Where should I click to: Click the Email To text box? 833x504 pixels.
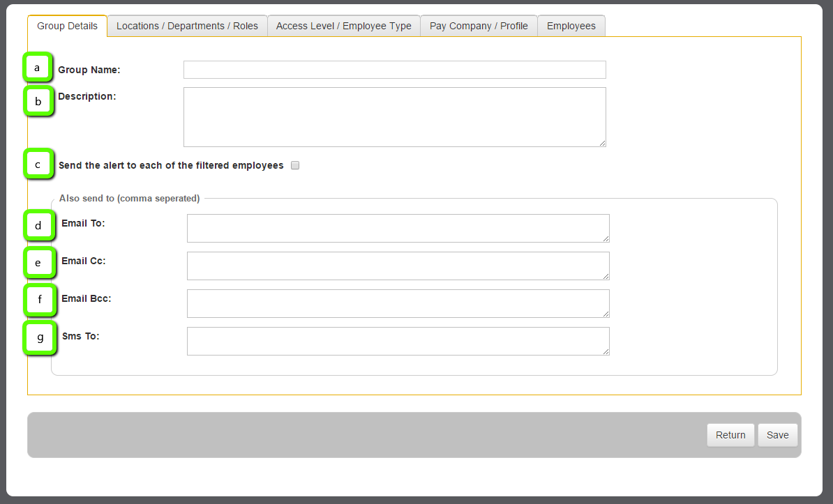click(x=398, y=229)
